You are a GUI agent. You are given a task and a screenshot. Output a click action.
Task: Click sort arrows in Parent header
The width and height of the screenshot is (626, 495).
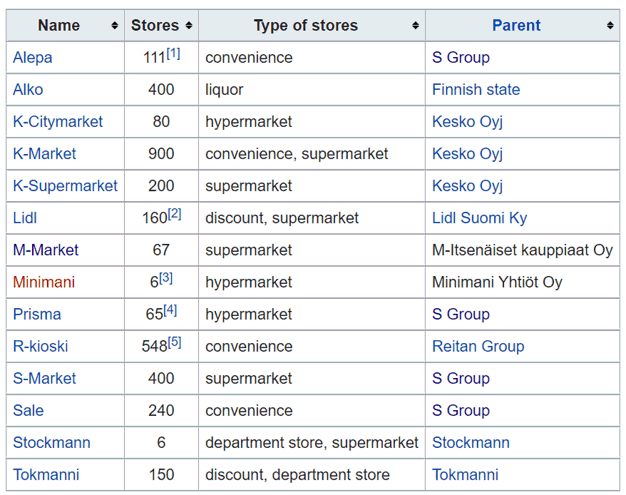(x=609, y=26)
